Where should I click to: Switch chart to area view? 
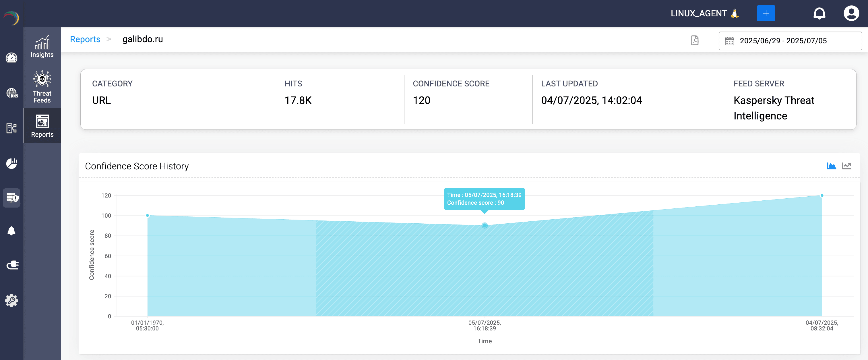pyautogui.click(x=831, y=166)
